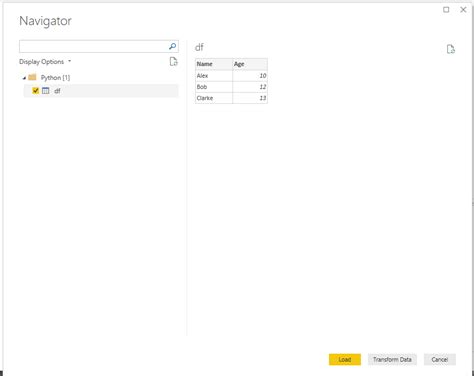474x376 pixels.
Task: Click the age value 13
Action: pos(250,98)
